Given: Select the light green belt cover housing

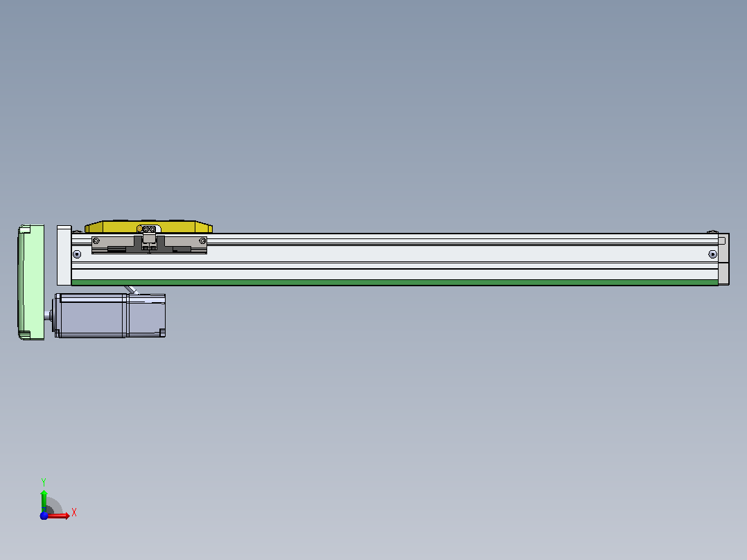Looking at the screenshot, I should (31, 282).
